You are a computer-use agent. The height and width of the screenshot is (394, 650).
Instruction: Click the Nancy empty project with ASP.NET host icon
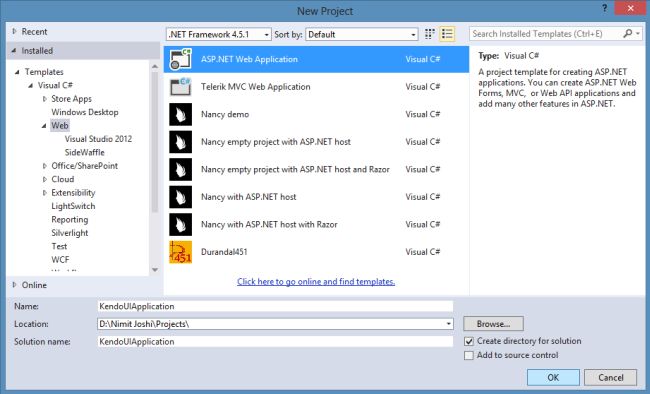pos(180,142)
